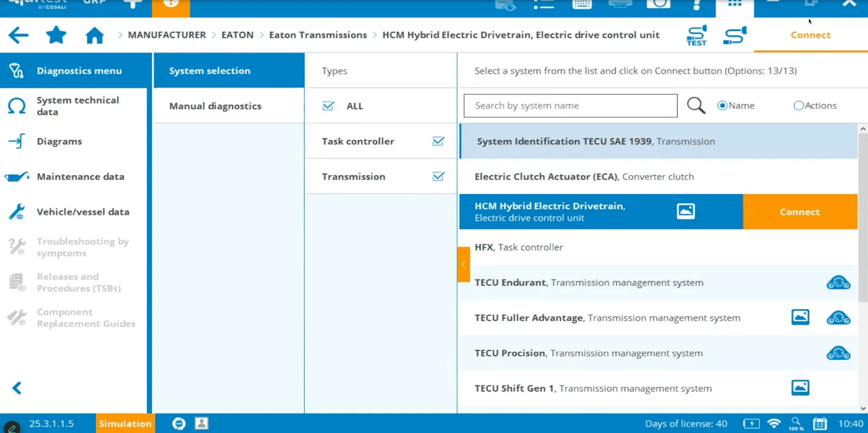Collapse the left sidebar with chevron
868x433 pixels.
[17, 388]
